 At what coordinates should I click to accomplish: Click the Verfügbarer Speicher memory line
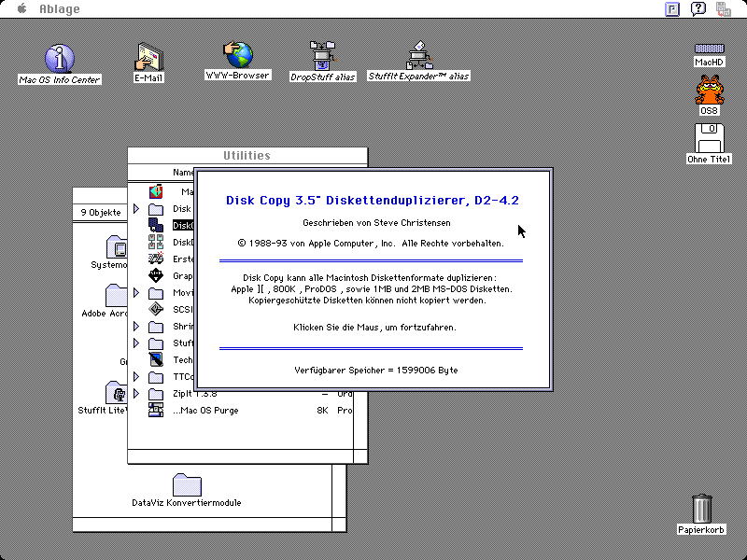click(376, 370)
